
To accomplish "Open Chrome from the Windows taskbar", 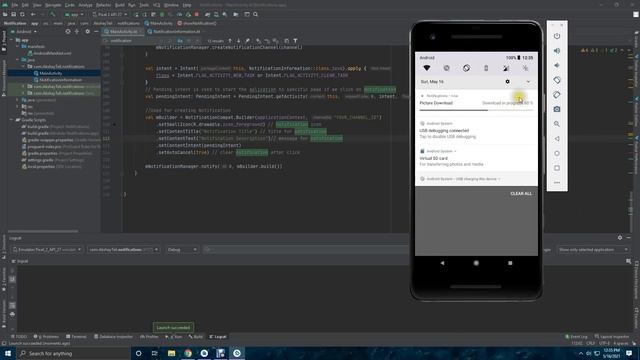I will tap(188, 353).
